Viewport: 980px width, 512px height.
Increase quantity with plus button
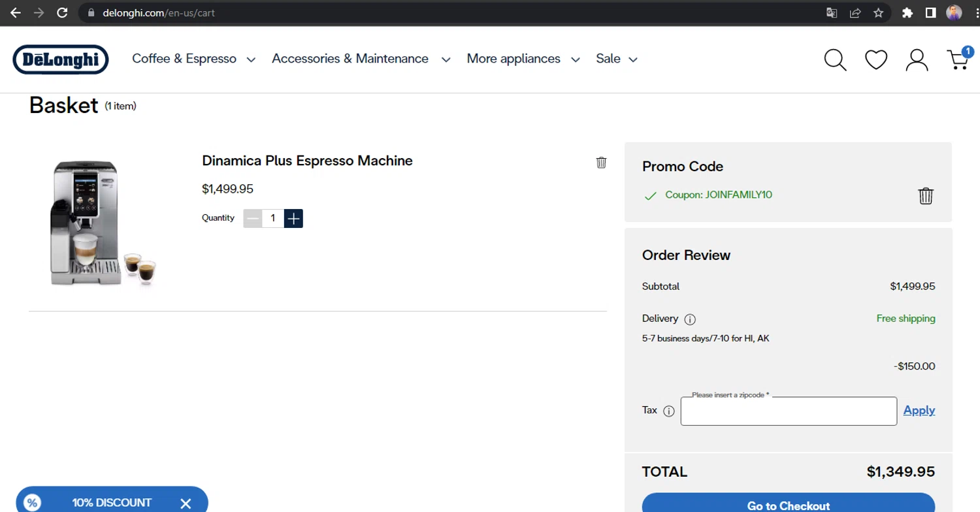293,218
